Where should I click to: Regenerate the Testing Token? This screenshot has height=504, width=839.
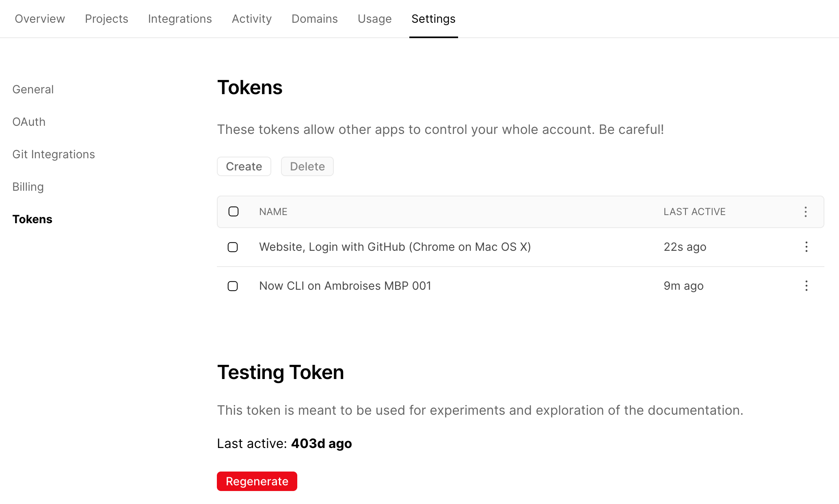click(257, 481)
